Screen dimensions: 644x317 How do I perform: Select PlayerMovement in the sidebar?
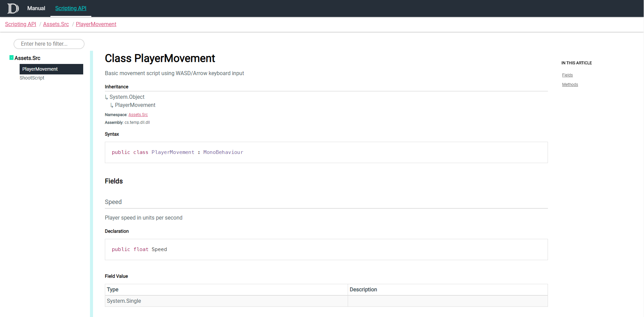point(51,69)
